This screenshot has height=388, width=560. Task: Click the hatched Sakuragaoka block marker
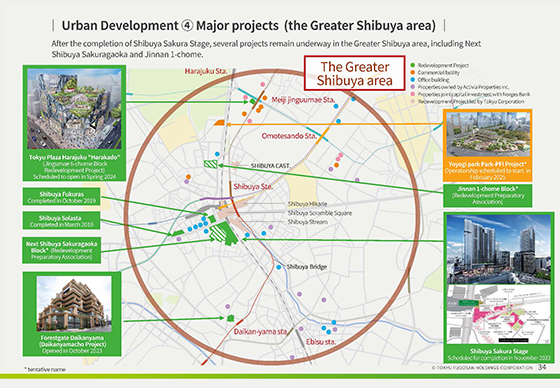(x=218, y=233)
